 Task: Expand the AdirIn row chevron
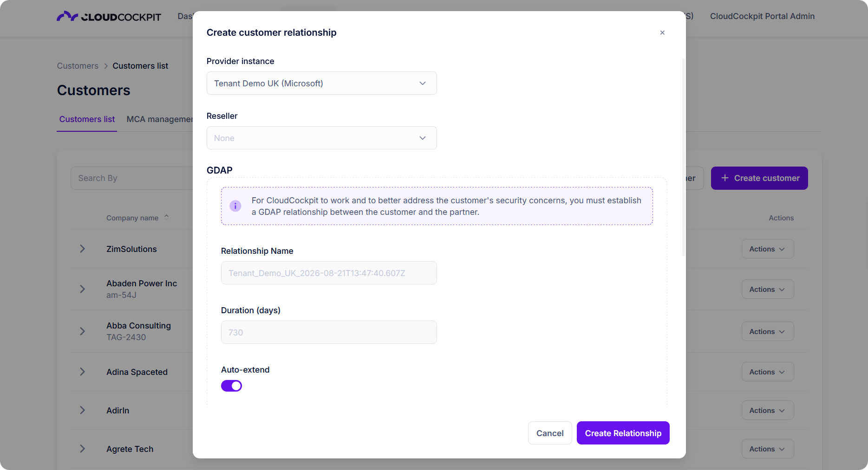(x=82, y=410)
